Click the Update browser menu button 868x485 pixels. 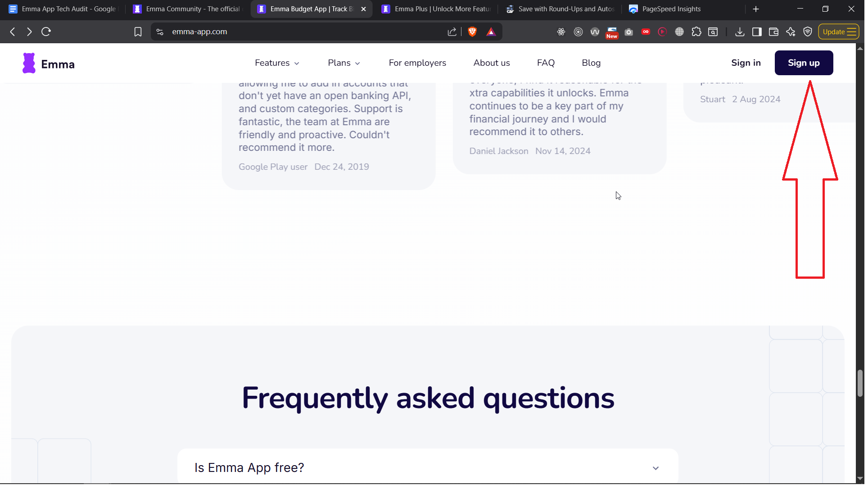click(x=839, y=32)
